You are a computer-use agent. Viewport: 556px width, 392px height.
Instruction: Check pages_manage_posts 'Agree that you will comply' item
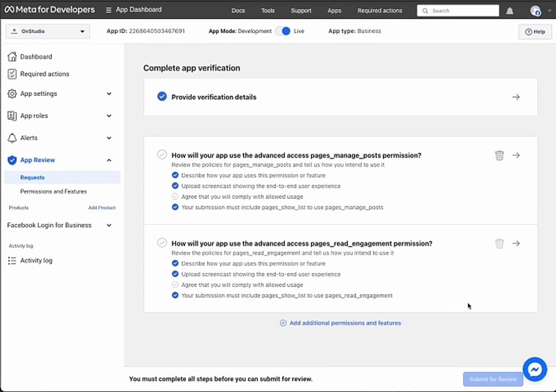pyautogui.click(x=175, y=197)
